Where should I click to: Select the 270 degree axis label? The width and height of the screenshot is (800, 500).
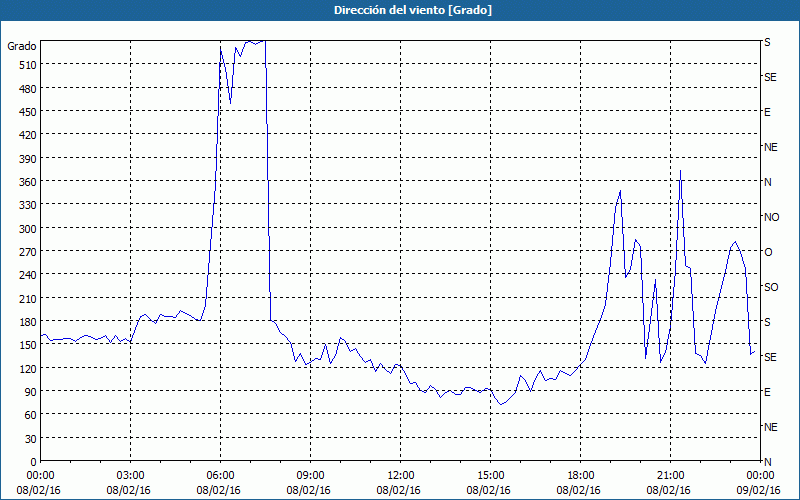click(x=28, y=252)
